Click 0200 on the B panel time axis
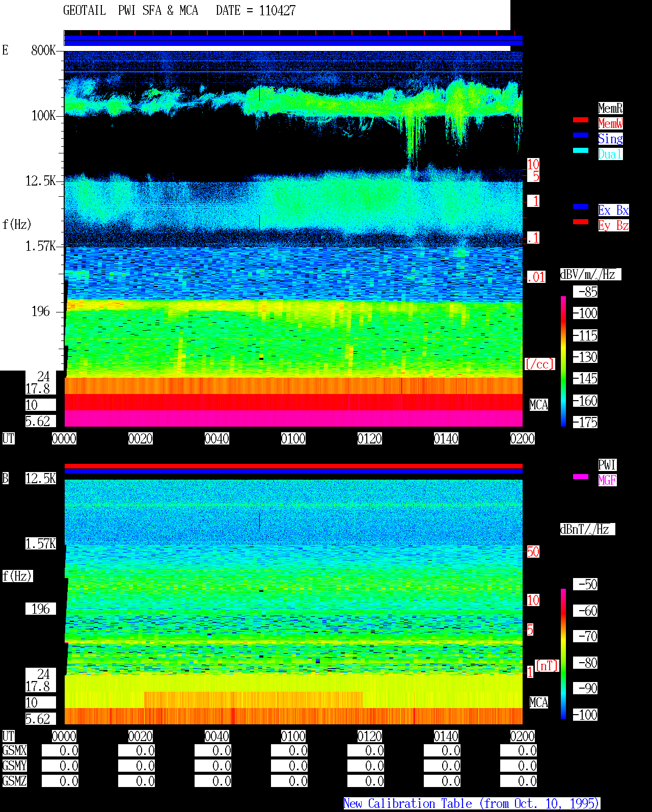Image resolution: width=652 pixels, height=812 pixels. click(x=523, y=736)
